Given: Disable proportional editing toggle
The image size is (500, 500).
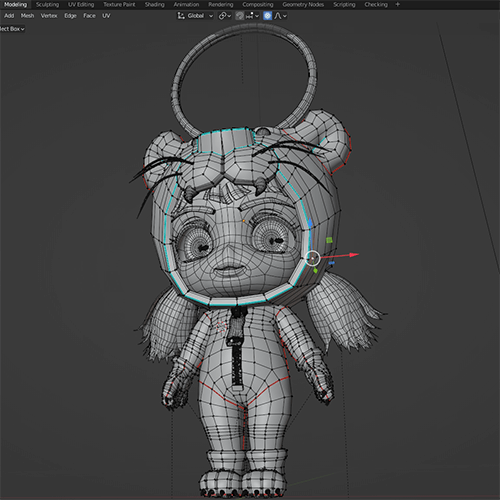Looking at the screenshot, I should click(267, 16).
